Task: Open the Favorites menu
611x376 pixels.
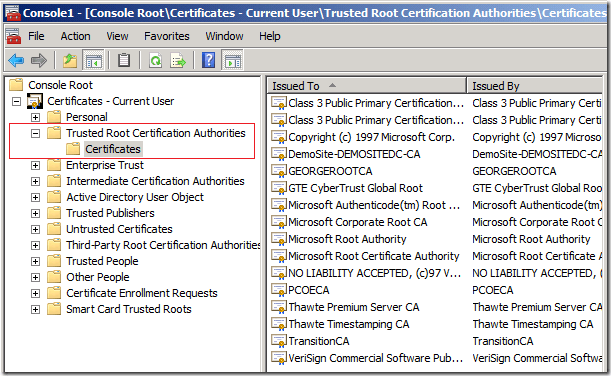Action: [167, 36]
